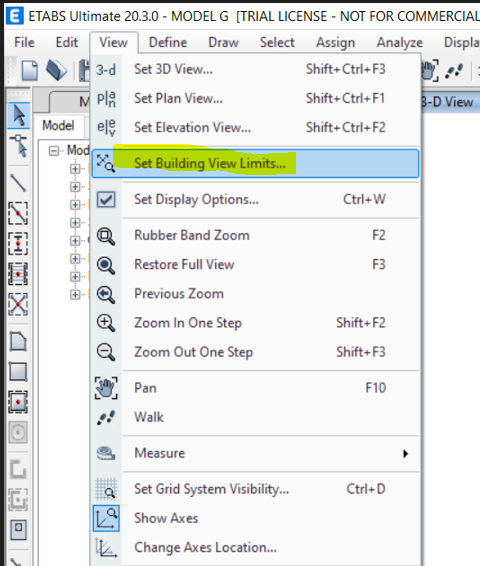Choose Restore Full View entry
The image size is (480, 566).
pos(256,265)
